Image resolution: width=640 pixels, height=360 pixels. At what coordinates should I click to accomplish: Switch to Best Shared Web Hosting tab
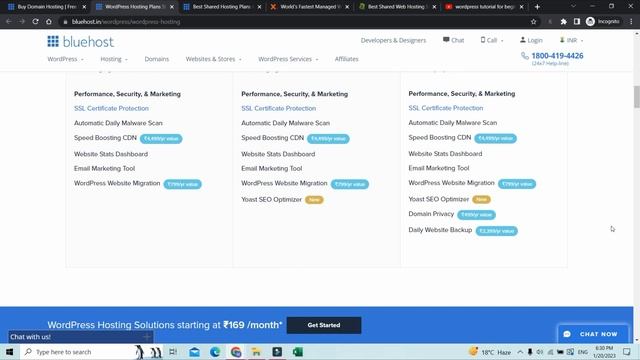397,7
